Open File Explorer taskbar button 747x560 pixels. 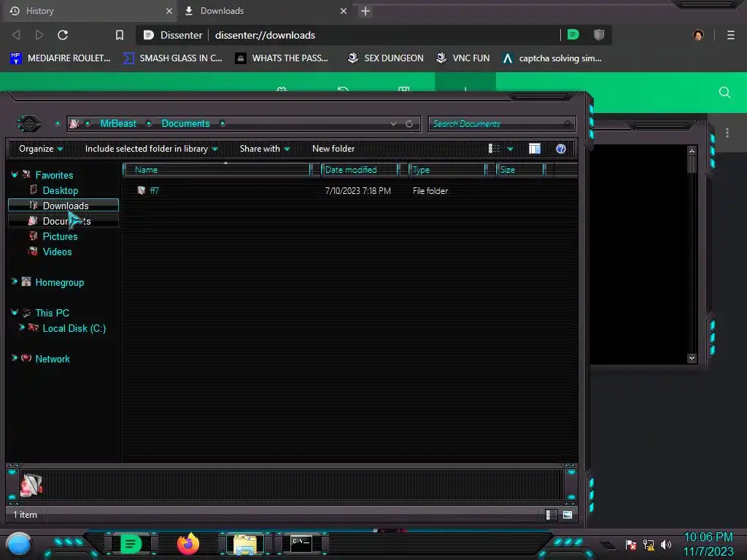[x=245, y=544]
